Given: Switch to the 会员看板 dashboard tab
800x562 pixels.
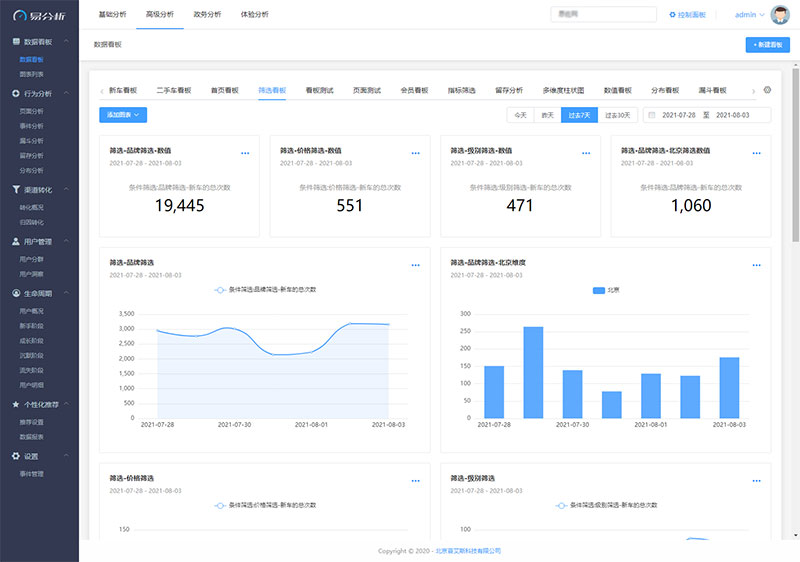Looking at the screenshot, I should tap(414, 90).
